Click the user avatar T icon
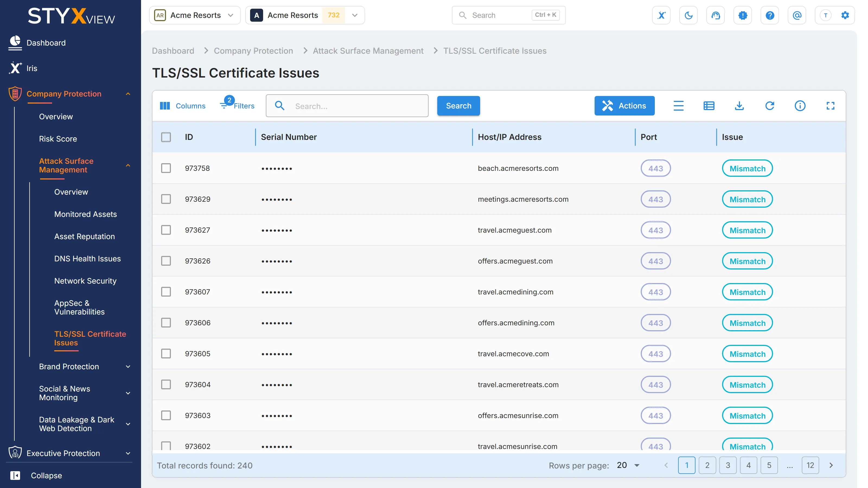 tap(825, 15)
